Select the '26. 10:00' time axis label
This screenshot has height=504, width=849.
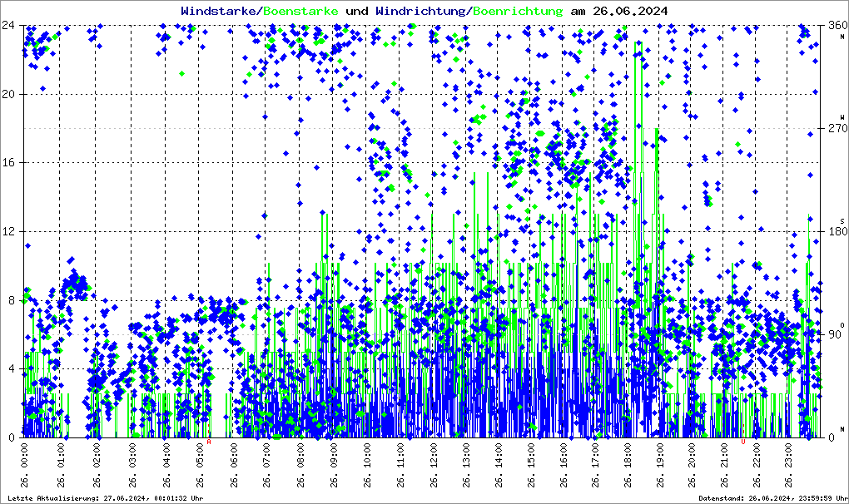pos(368,465)
